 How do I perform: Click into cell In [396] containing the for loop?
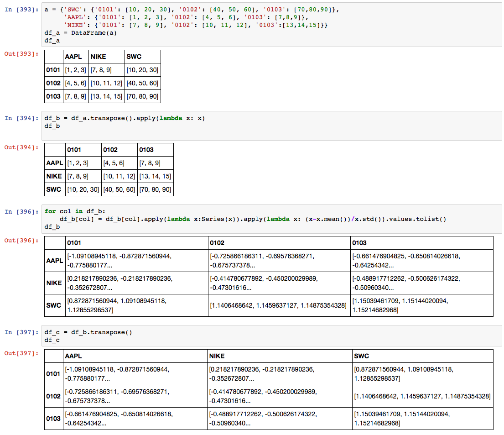[x=271, y=219]
